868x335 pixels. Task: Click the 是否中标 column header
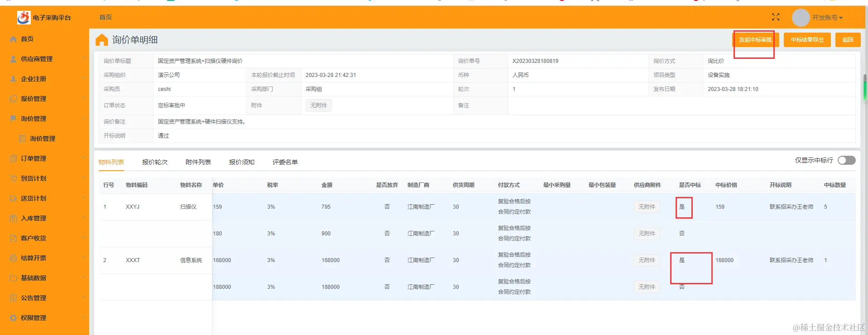click(x=690, y=185)
